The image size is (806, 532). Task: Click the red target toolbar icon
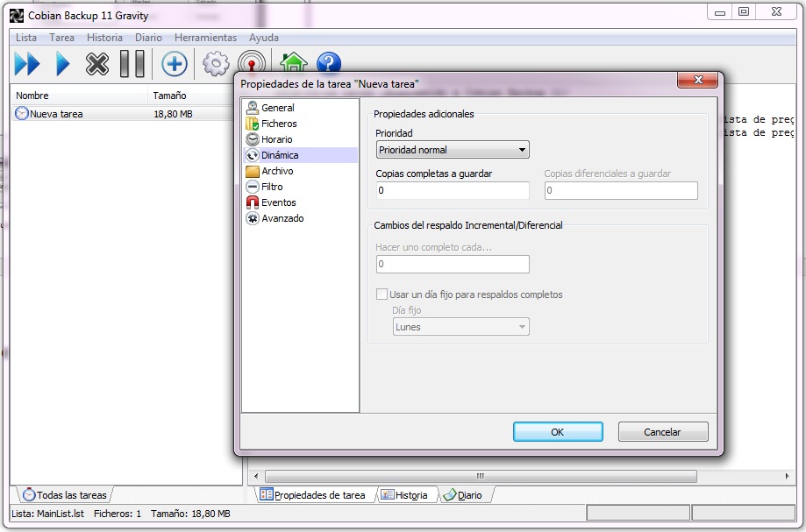coord(252,62)
